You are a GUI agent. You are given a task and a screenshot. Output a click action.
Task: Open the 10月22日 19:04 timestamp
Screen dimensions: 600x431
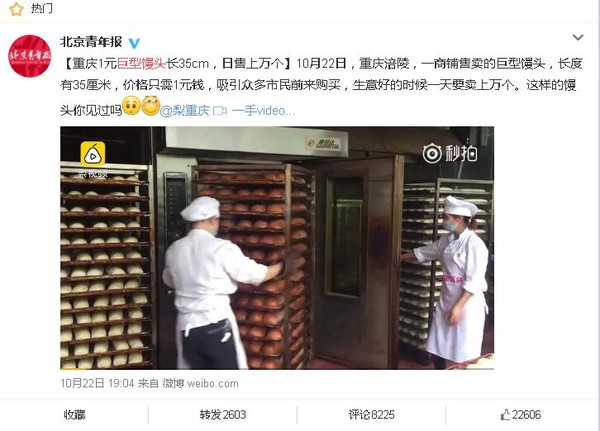coord(97,383)
